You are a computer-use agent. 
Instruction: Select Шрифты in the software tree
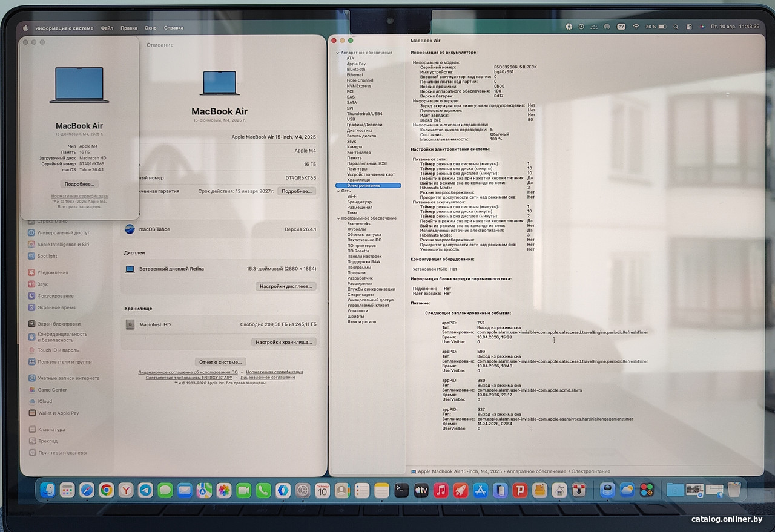(356, 317)
